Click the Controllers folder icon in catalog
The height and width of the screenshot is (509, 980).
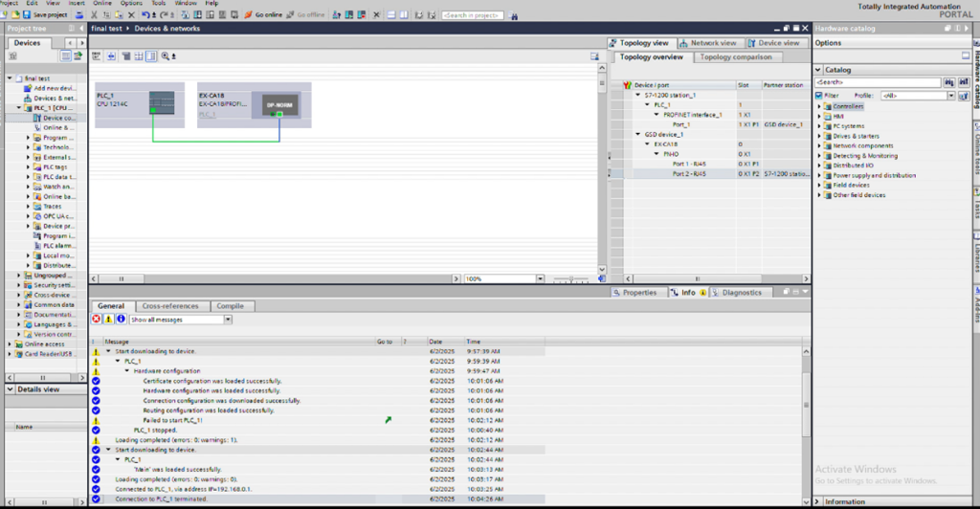[x=828, y=106]
